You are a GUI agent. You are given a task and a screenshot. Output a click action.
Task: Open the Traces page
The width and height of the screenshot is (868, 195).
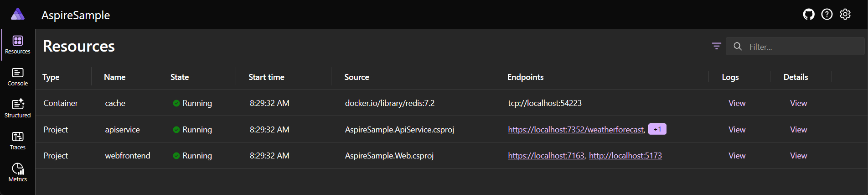tap(18, 141)
